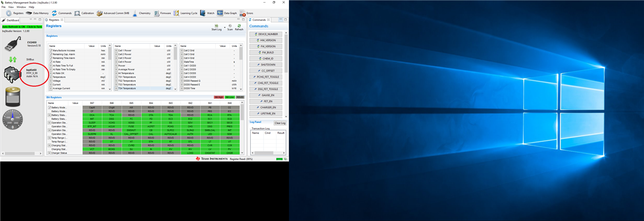Open the View menu

(x=11, y=7)
